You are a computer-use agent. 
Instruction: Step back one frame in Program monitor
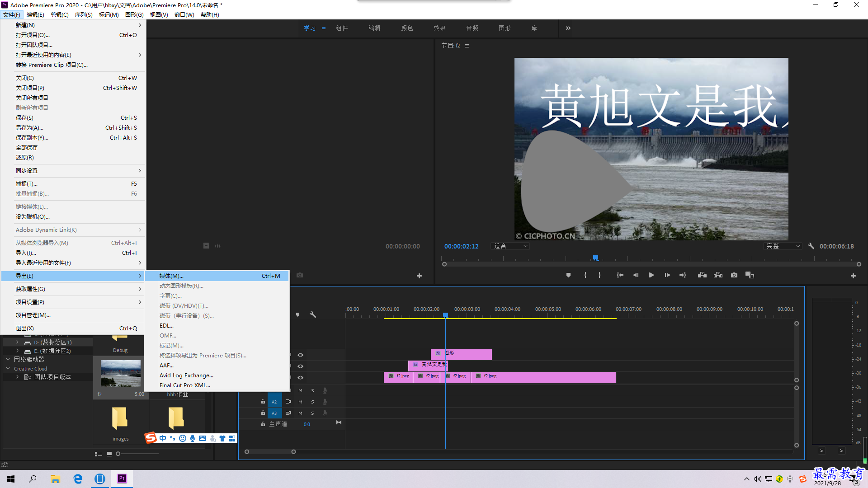coord(636,275)
